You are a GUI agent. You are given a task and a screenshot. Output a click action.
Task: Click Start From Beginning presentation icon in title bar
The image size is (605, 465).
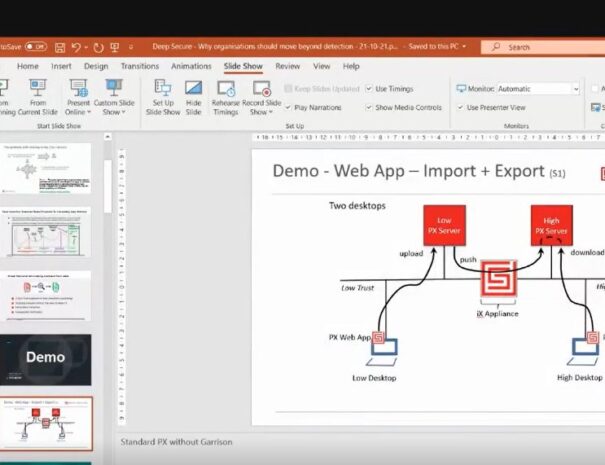click(115, 47)
